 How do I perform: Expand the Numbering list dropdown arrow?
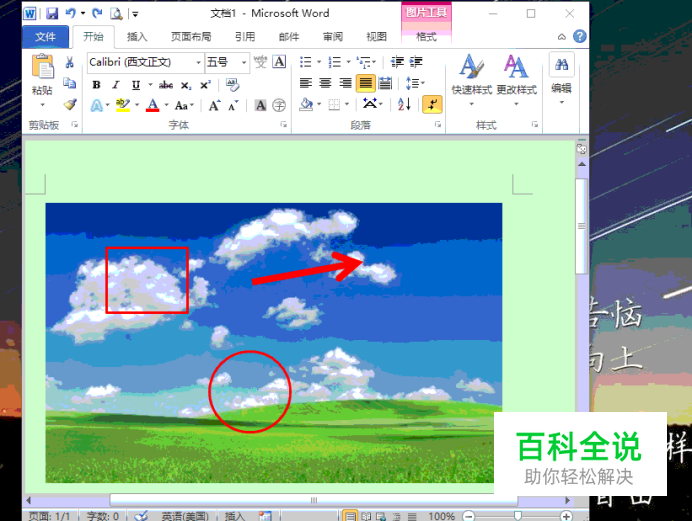(348, 62)
